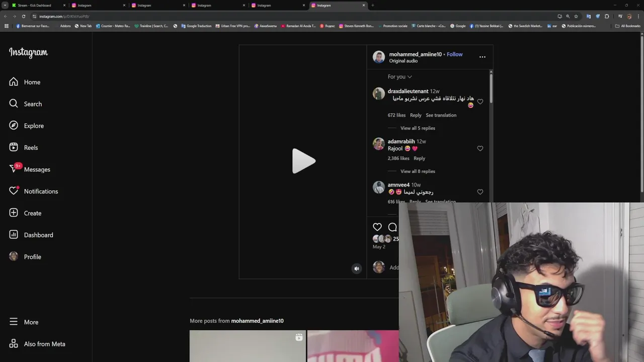Open the amnvee4 username link
Image resolution: width=644 pixels, height=362 pixels.
click(398, 185)
